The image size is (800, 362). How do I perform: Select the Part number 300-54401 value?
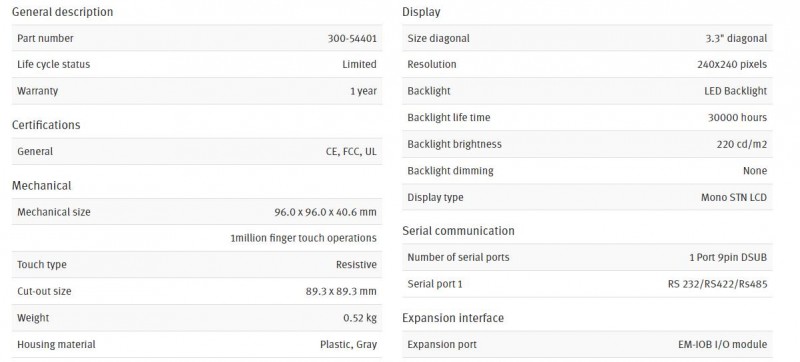(x=352, y=38)
